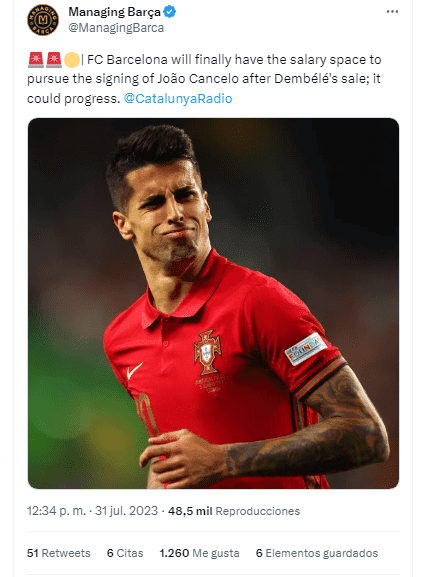430x577 pixels.
Task: Open the João Cancelo photo
Action: (213, 303)
